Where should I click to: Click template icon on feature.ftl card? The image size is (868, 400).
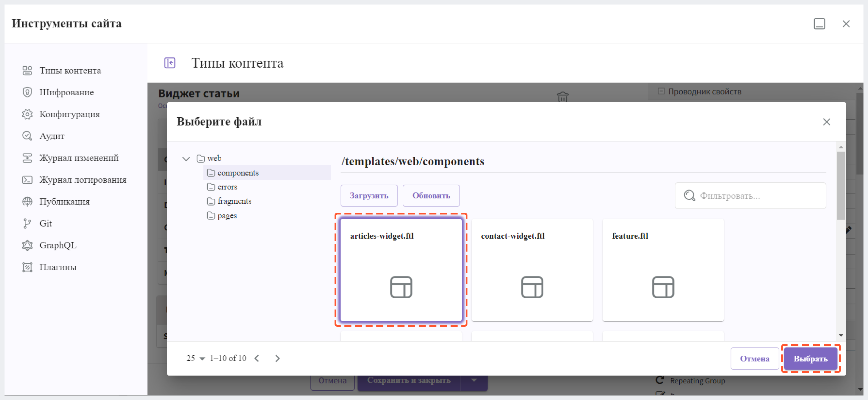[x=663, y=287]
